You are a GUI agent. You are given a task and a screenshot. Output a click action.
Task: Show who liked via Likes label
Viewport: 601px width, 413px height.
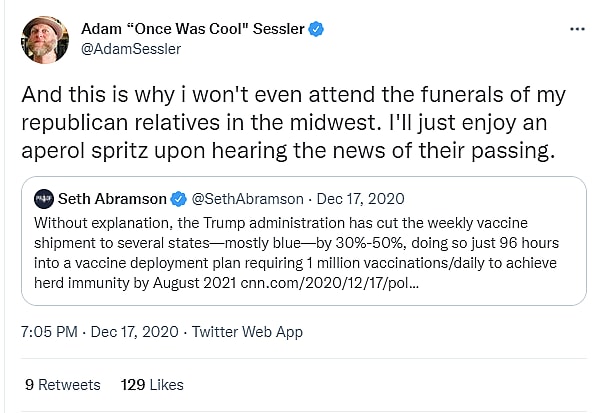[167, 384]
